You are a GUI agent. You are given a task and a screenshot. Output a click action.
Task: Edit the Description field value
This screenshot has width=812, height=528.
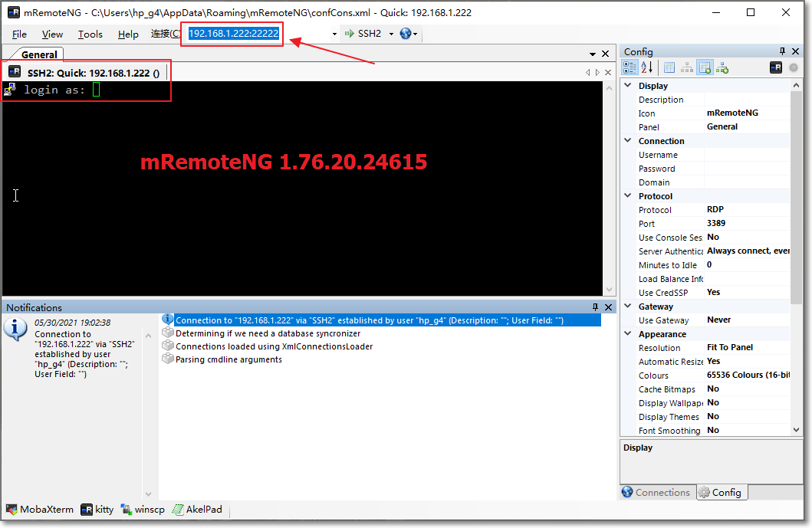748,100
